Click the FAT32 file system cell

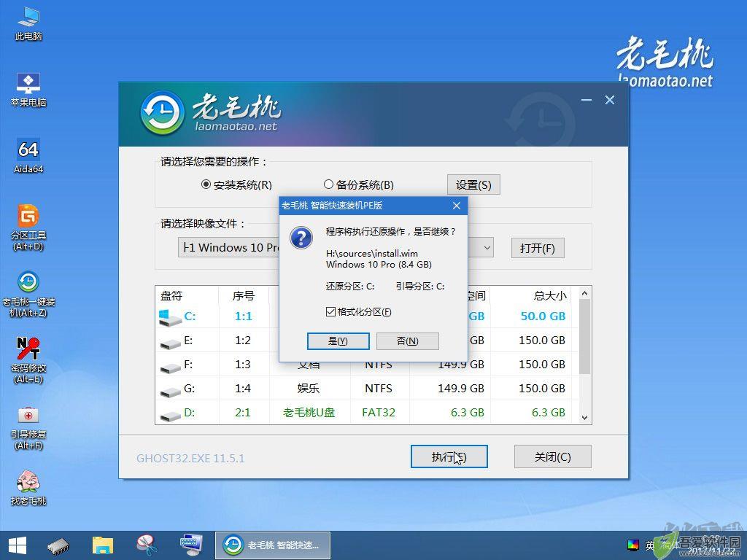(x=379, y=413)
